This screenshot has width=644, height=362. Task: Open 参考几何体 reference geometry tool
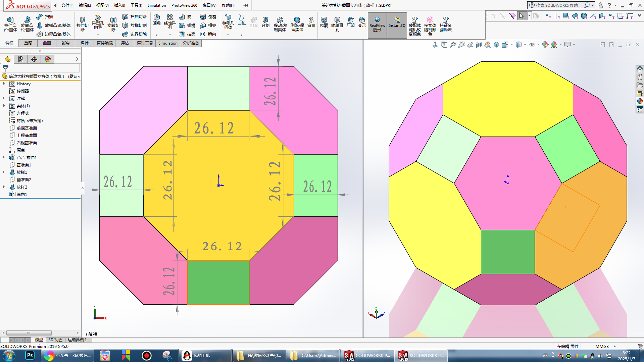228,22
